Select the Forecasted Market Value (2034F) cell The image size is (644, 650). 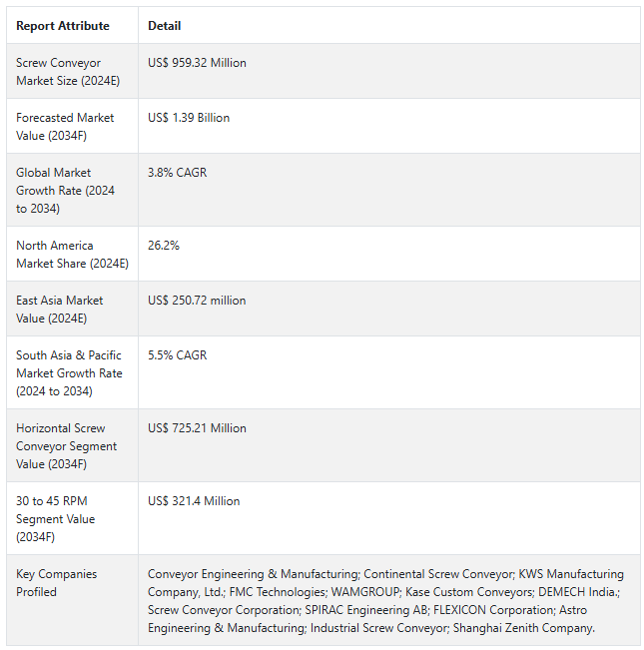[65, 127]
